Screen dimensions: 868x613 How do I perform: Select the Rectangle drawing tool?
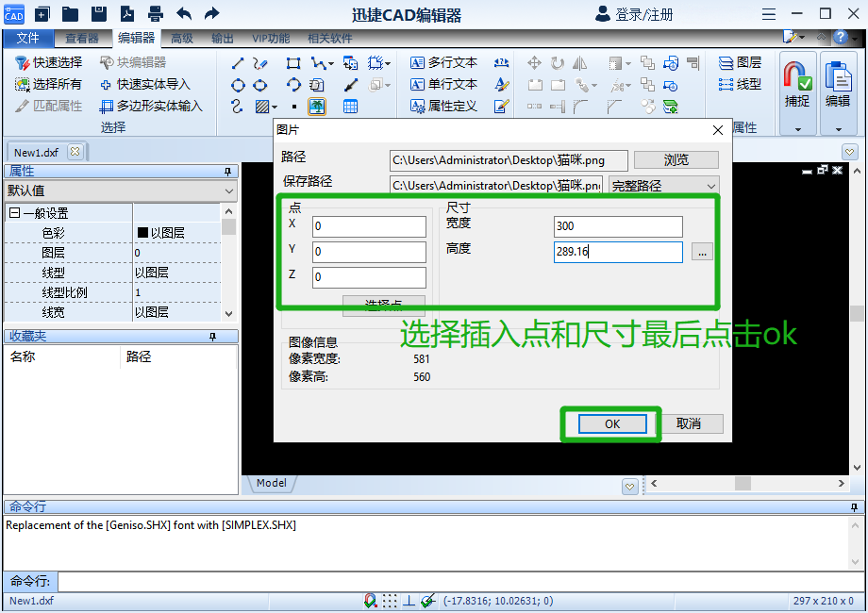293,63
